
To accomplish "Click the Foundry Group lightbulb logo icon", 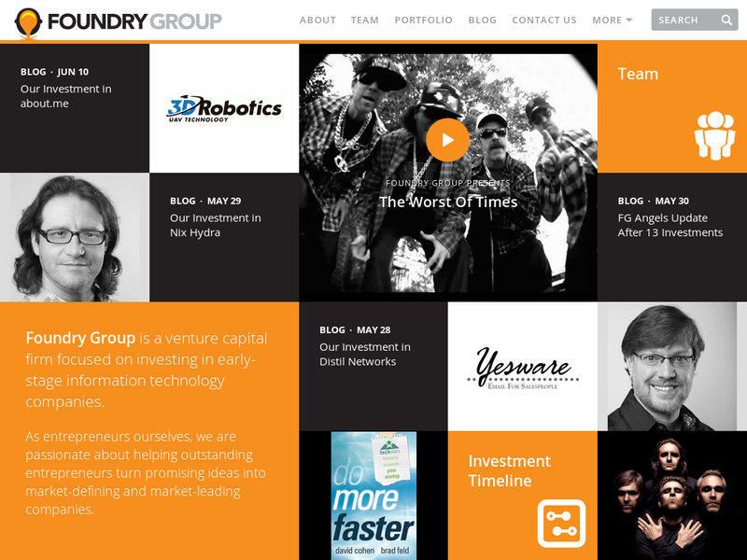I will click(28, 22).
